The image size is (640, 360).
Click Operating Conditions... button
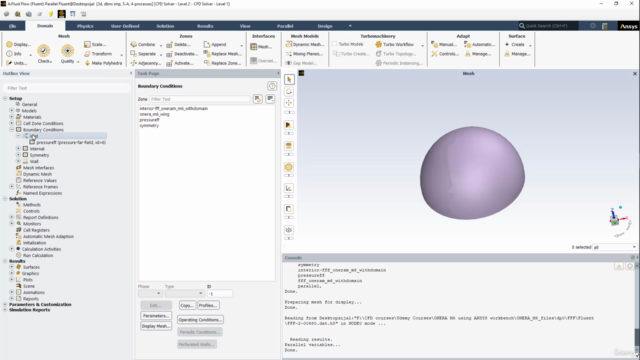click(x=200, y=320)
